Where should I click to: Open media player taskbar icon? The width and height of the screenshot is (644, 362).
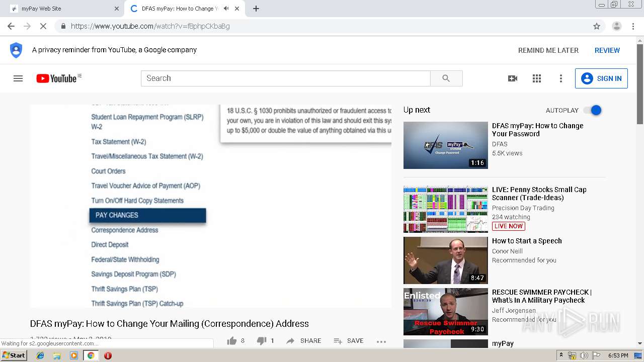pyautogui.click(x=74, y=355)
